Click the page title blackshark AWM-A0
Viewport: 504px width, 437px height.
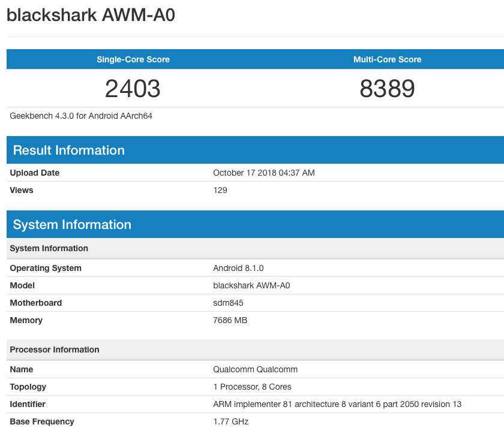click(x=91, y=15)
